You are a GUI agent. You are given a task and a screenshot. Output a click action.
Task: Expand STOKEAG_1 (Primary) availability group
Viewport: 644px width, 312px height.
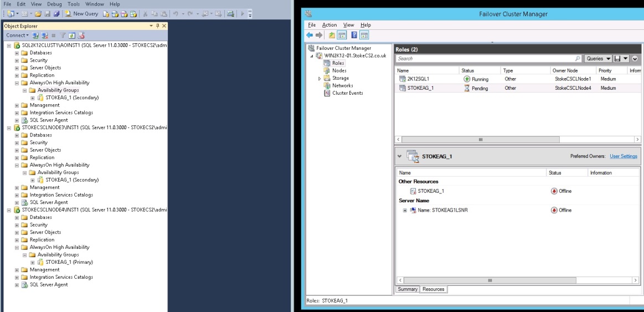point(33,262)
